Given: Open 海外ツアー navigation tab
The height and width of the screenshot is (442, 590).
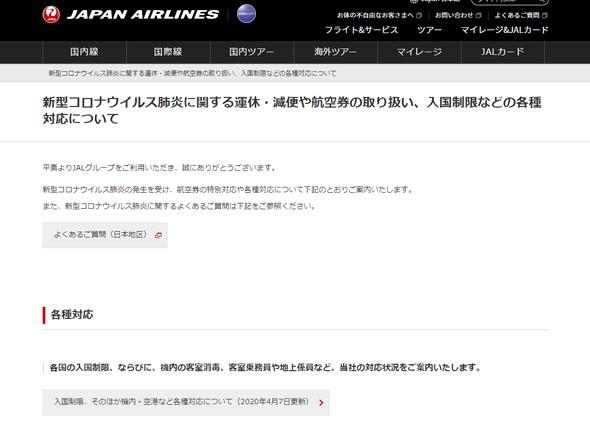Looking at the screenshot, I should coord(335,52).
